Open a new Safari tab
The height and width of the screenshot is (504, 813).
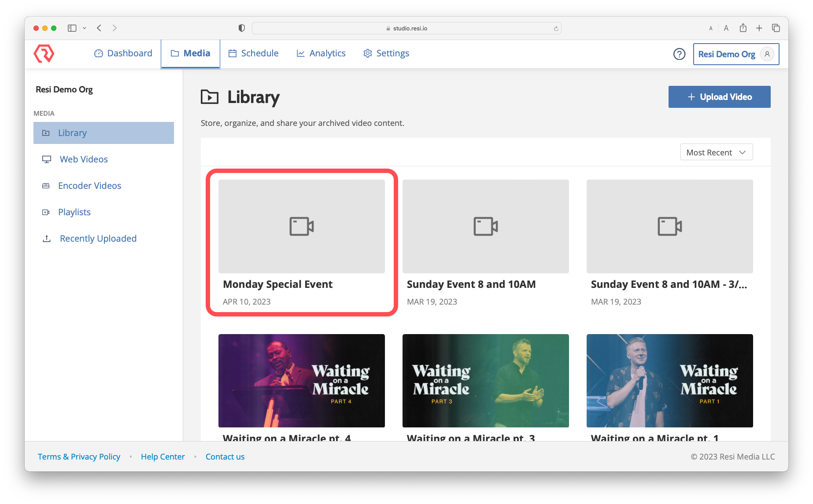759,28
